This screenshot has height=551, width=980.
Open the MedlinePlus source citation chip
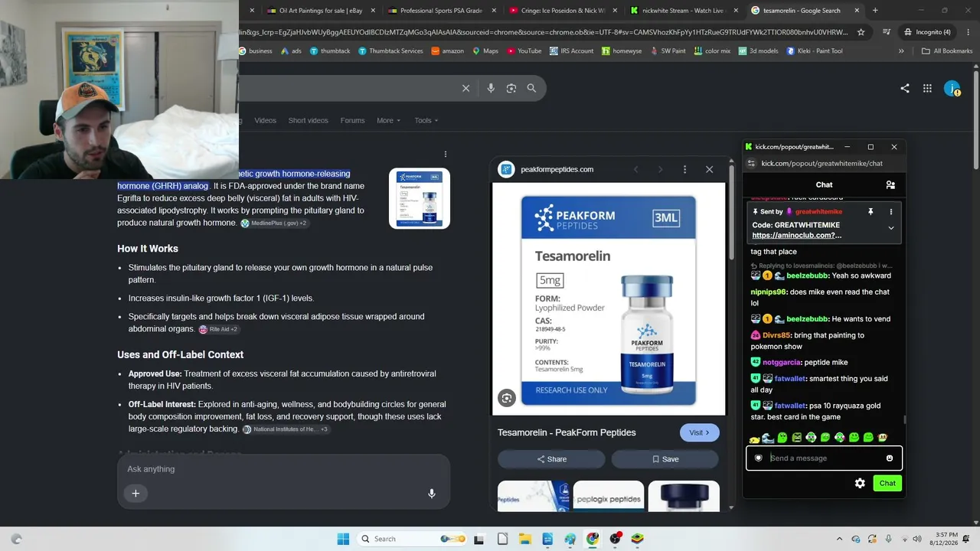coord(274,223)
